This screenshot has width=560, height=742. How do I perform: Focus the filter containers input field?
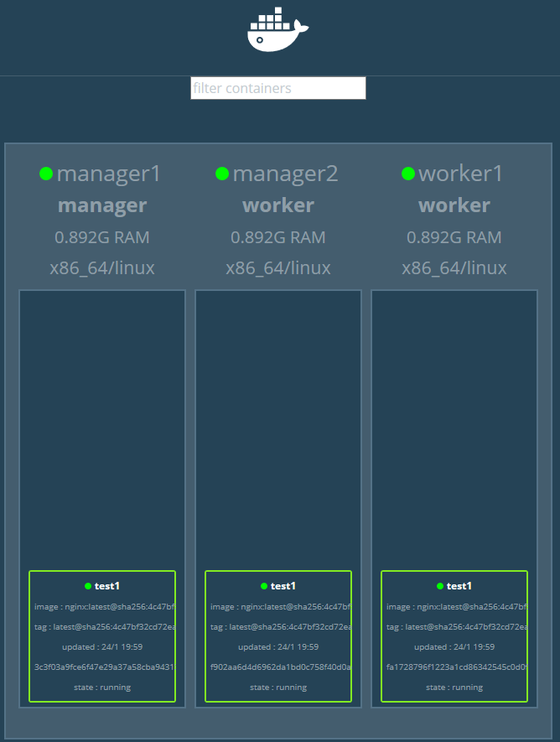click(277, 88)
